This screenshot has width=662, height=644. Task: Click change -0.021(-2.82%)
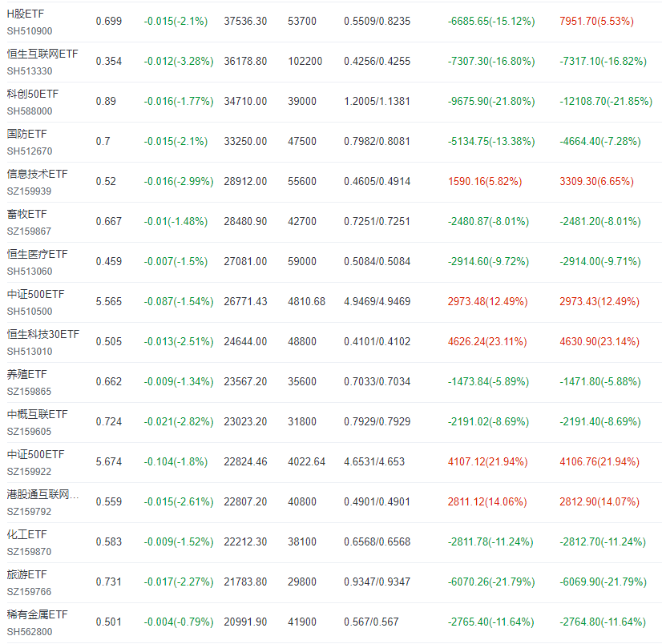[x=179, y=422]
